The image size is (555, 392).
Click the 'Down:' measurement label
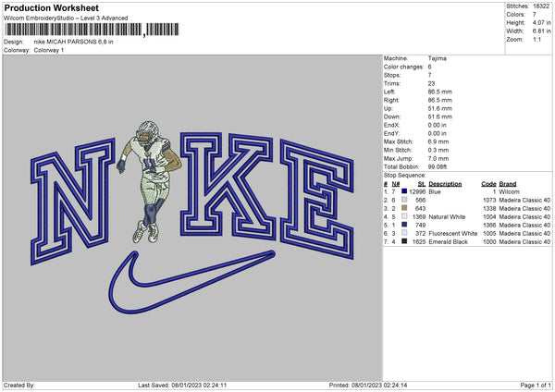pyautogui.click(x=391, y=116)
